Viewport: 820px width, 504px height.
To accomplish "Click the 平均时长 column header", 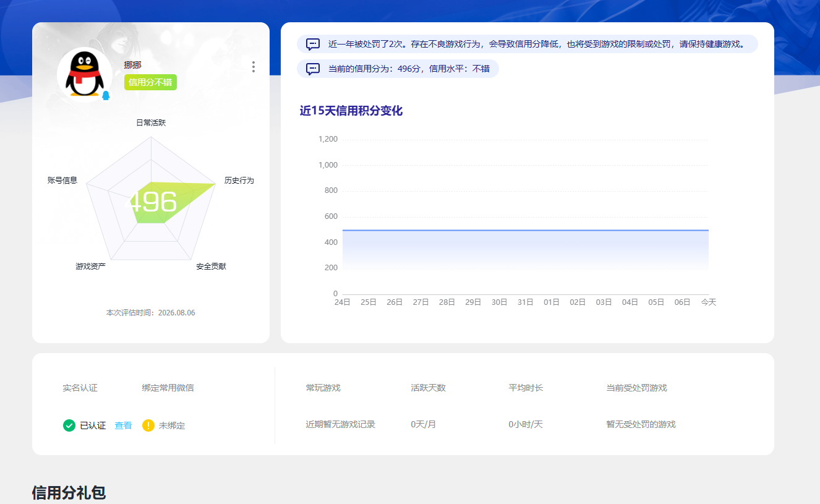I will pyautogui.click(x=526, y=388).
